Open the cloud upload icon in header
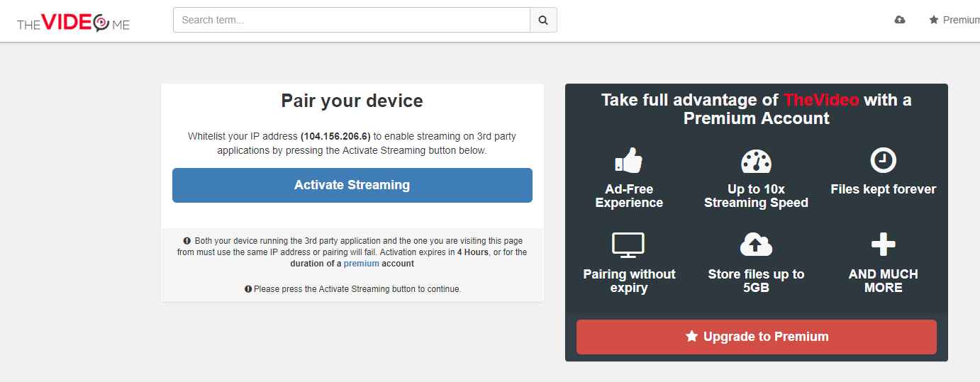 900,20
